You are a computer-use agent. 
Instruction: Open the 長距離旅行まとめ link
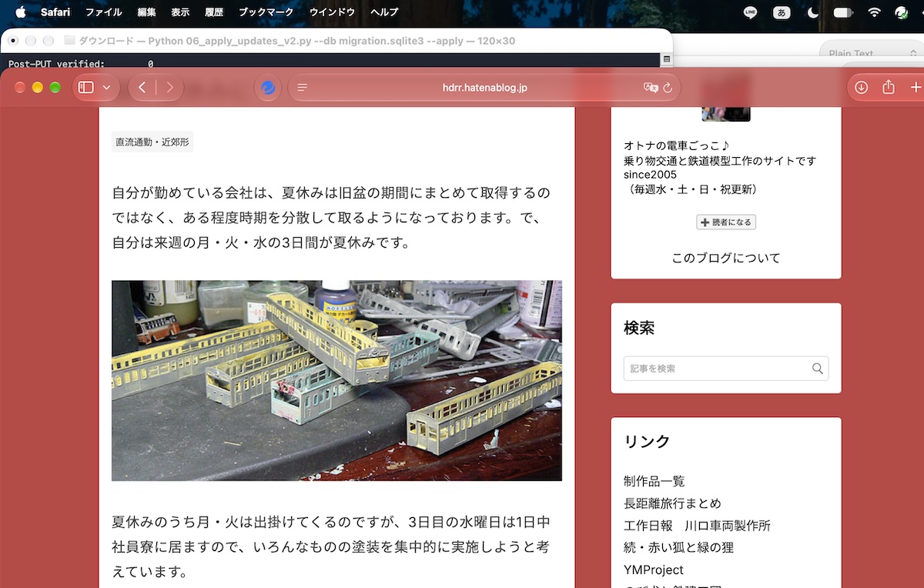point(673,503)
